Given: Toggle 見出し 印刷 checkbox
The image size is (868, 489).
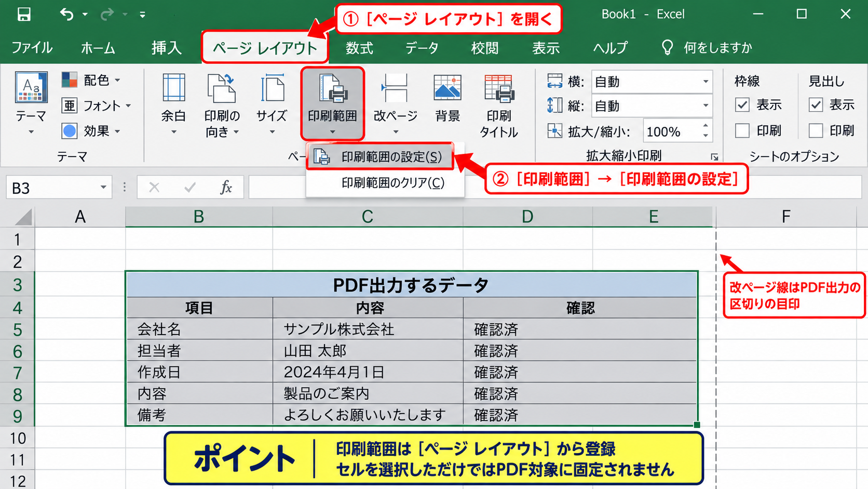Looking at the screenshot, I should coord(816,130).
